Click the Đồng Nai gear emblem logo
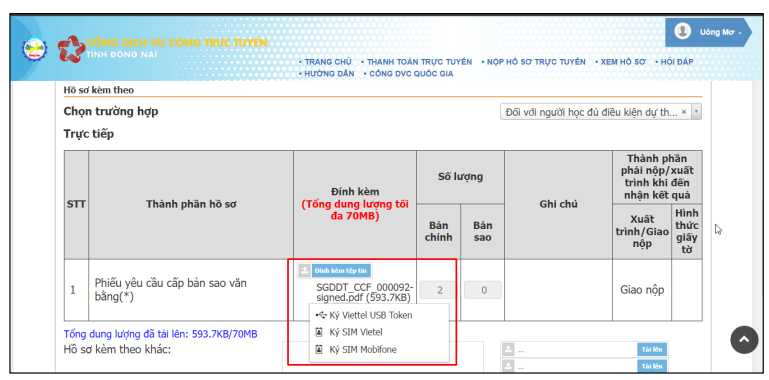The width and height of the screenshot is (769, 380). tap(34, 49)
